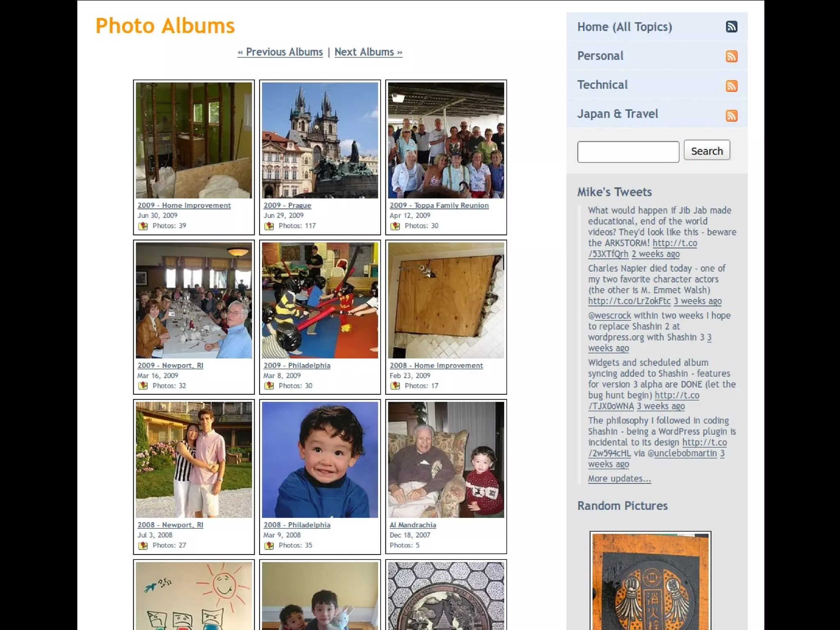Image resolution: width=840 pixels, height=630 pixels.
Task: Click More updates link in tweets
Action: (x=619, y=479)
